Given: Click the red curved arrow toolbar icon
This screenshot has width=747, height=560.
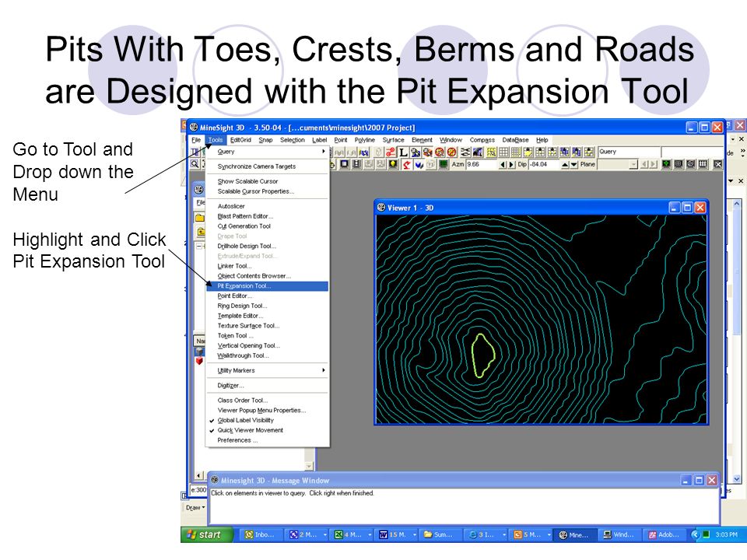Looking at the screenshot, I should 406,164.
